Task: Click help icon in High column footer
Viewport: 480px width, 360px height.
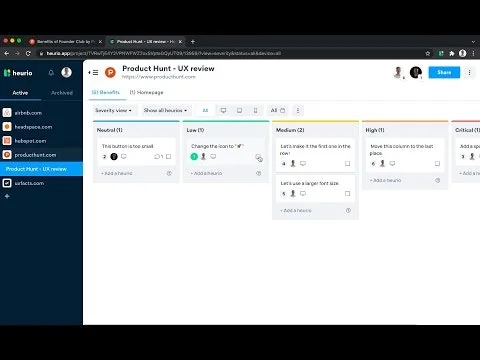Action: click(438, 180)
